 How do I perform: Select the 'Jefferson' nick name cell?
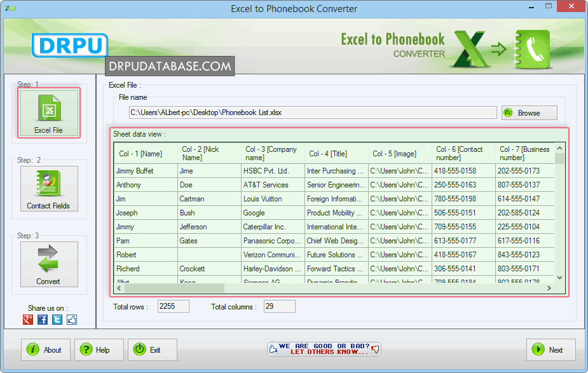pyautogui.click(x=209, y=227)
